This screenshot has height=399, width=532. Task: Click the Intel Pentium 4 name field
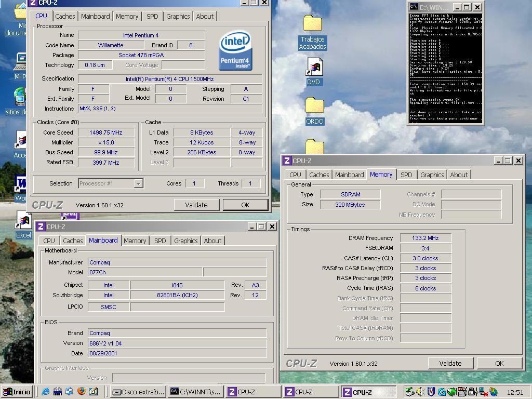pos(141,35)
